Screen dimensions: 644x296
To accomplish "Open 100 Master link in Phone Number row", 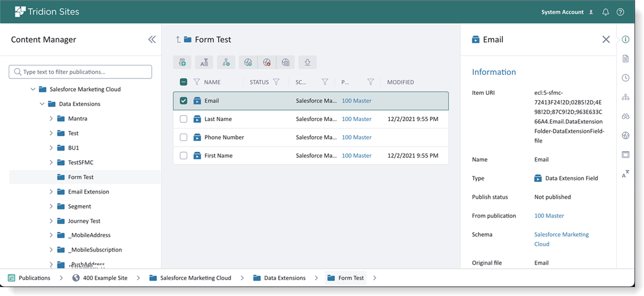I will click(356, 137).
